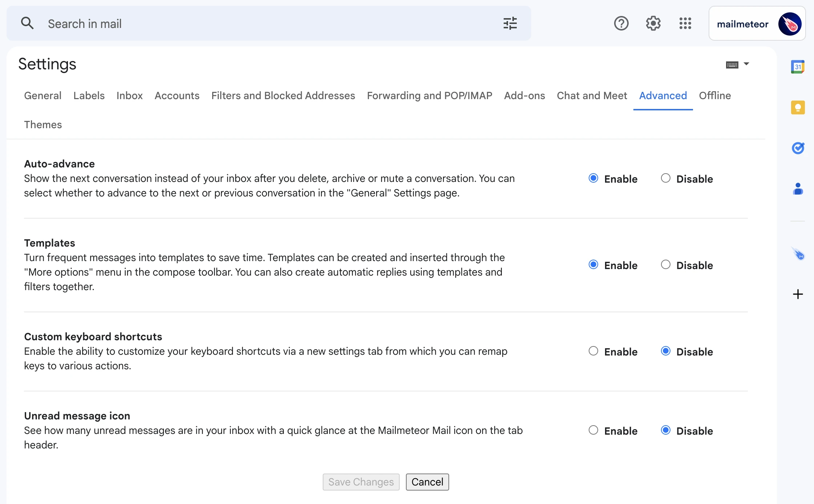The width and height of the screenshot is (814, 504).
Task: Enable Templates
Action: click(593, 265)
